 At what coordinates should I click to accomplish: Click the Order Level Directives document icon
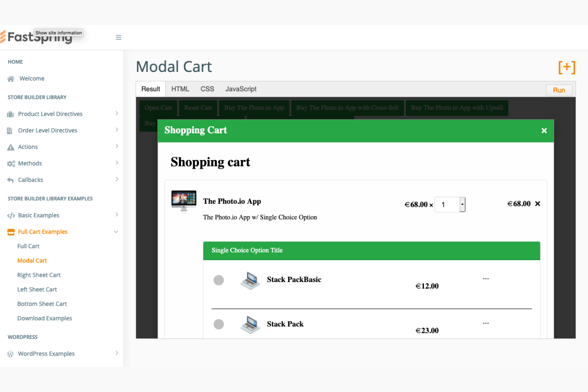tap(10, 130)
